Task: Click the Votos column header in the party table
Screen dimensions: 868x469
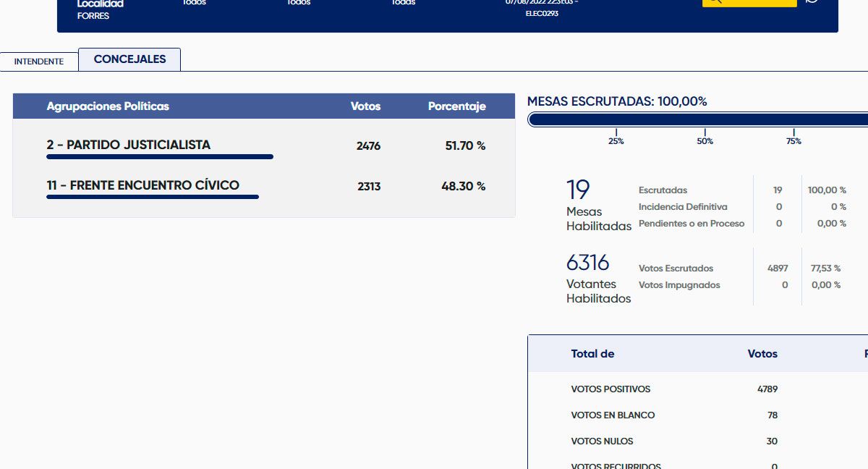Action: pos(365,106)
